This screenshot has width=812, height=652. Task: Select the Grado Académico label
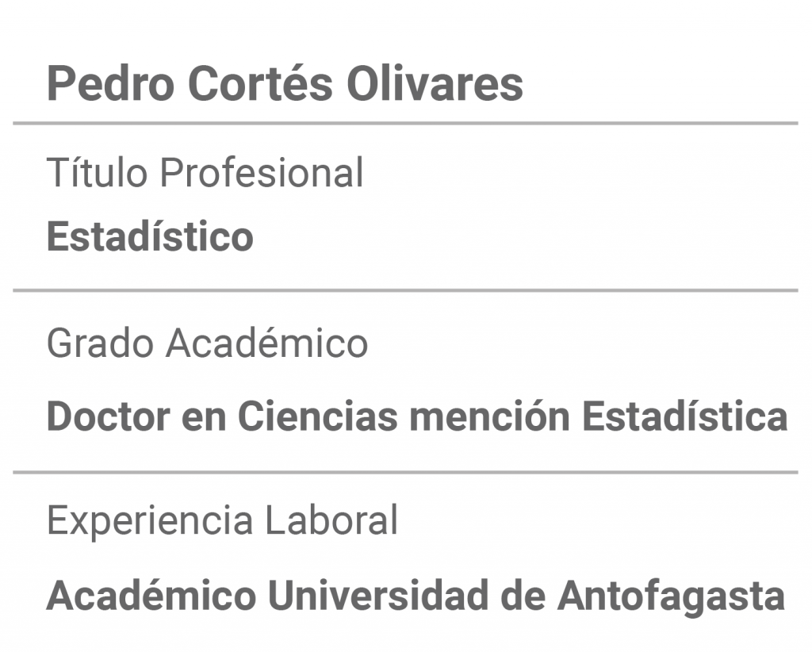[207, 343]
